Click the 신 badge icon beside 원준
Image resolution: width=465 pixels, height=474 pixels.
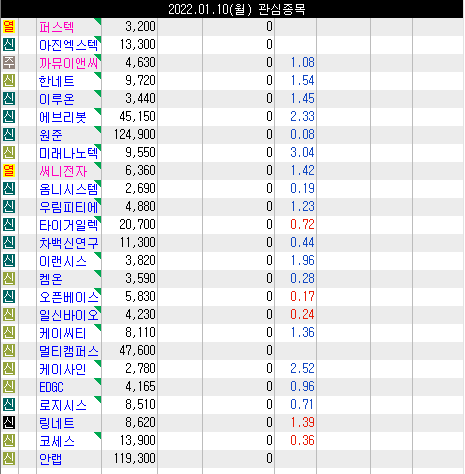9,135
